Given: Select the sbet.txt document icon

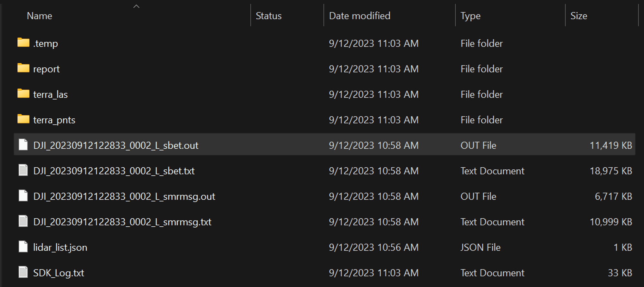Looking at the screenshot, I should click(x=23, y=170).
